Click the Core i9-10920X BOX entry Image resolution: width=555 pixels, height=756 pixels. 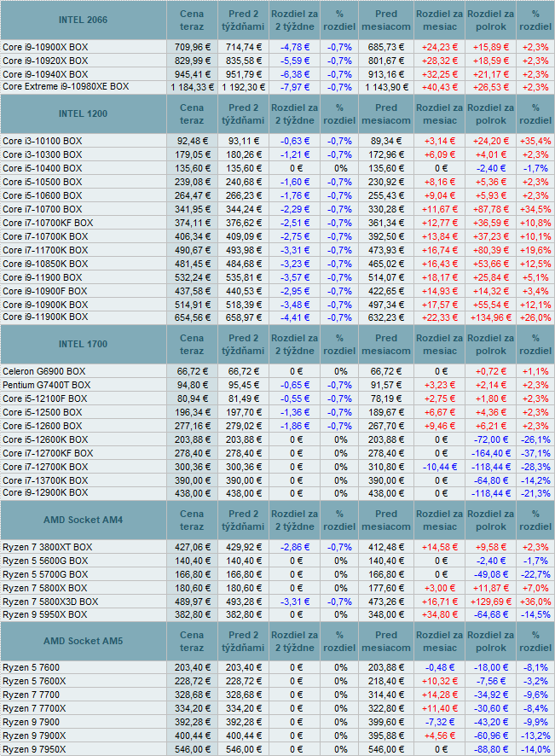point(45,61)
